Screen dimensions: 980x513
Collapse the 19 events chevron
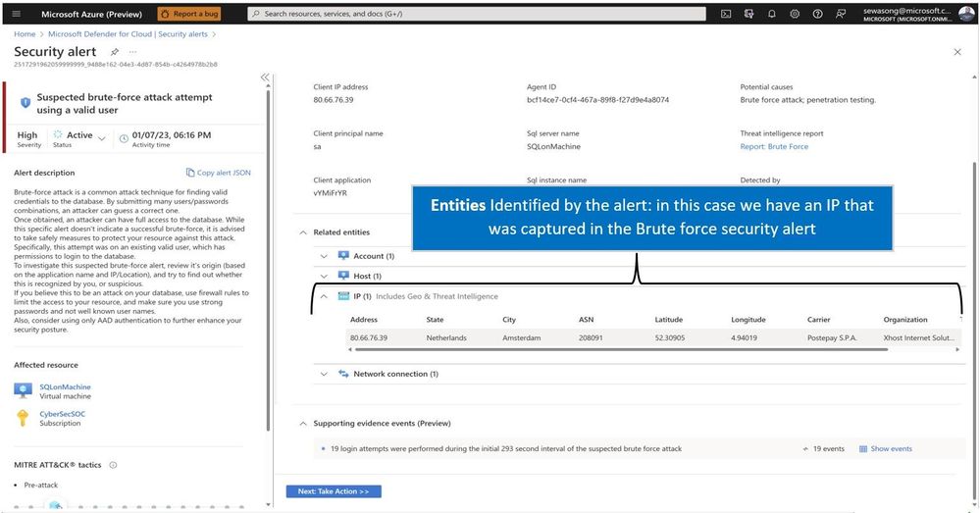click(805, 448)
